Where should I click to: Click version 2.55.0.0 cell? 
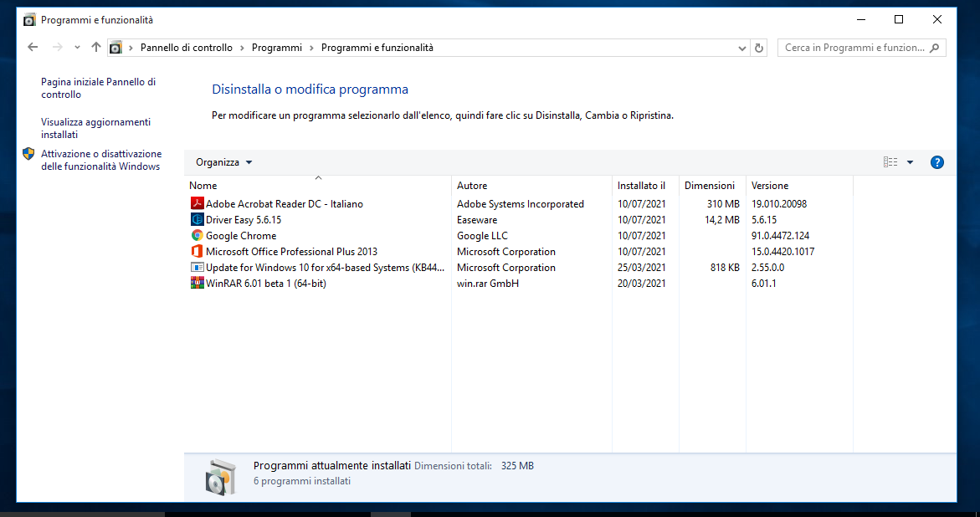[767, 267]
